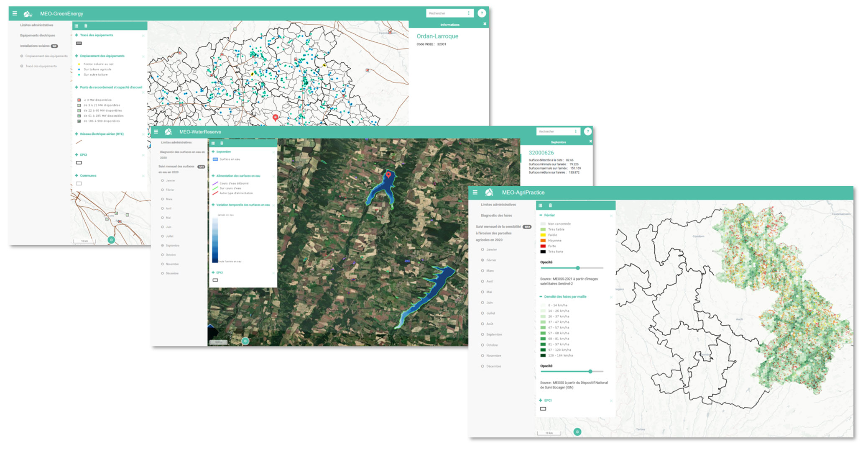Select Octobre month in MEO-WaterReserve
Image resolution: width=868 pixels, height=452 pixels.
pyautogui.click(x=163, y=255)
